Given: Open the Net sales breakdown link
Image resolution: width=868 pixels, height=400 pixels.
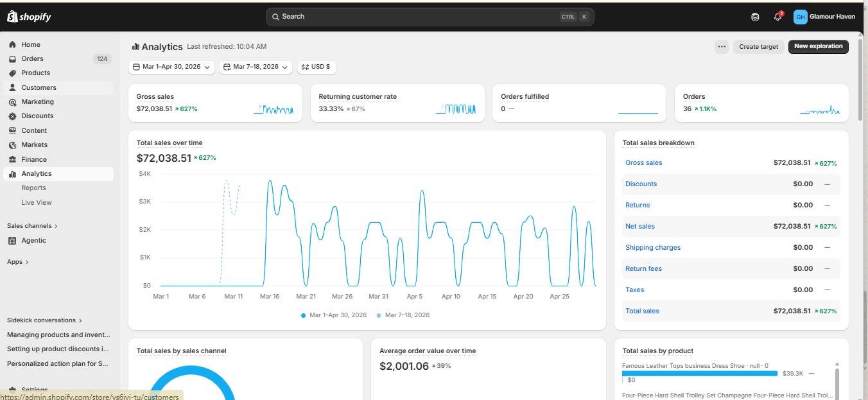Looking at the screenshot, I should [x=640, y=227].
